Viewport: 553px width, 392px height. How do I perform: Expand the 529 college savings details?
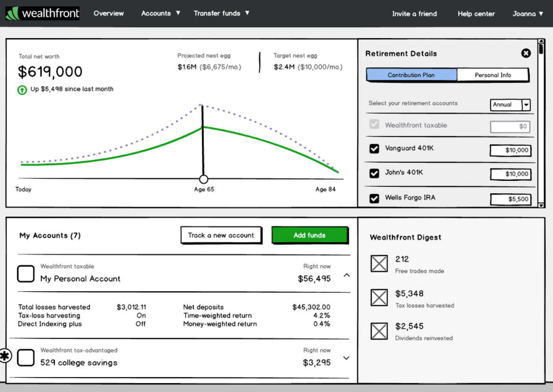point(346,358)
